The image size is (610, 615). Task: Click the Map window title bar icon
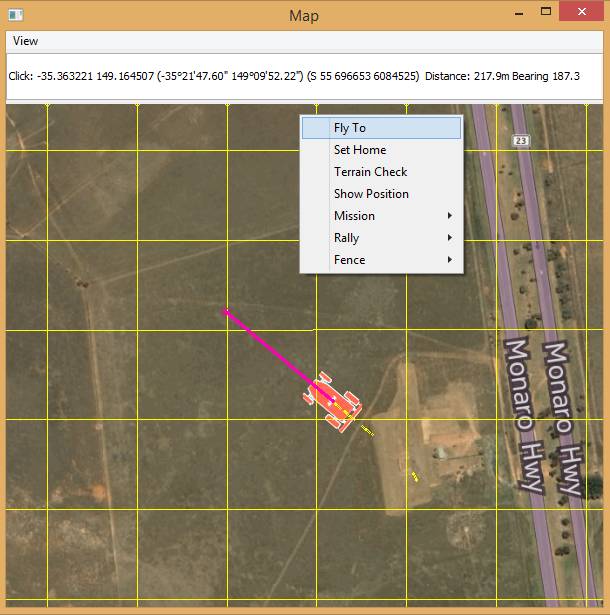tap(13, 15)
